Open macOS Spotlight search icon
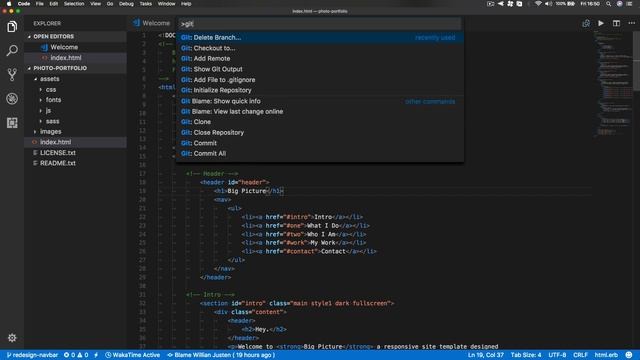 (609, 4)
